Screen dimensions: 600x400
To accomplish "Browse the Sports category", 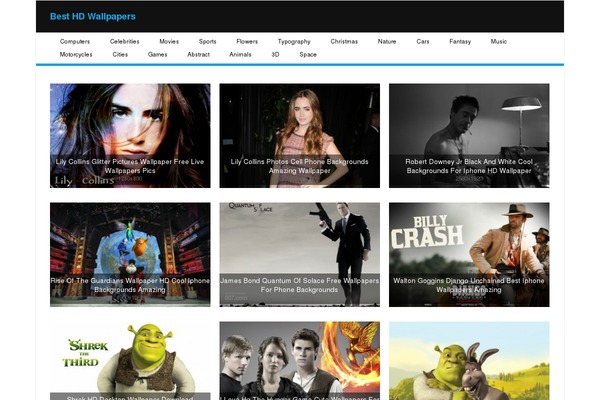I will (207, 41).
